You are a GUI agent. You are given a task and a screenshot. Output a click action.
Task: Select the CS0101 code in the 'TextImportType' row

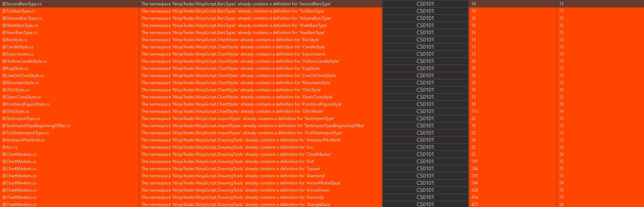click(x=425, y=119)
